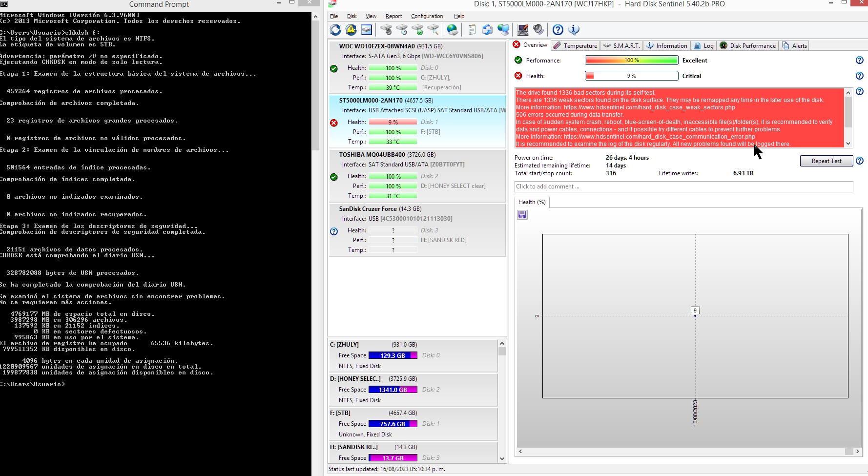Viewport: 868px width, 476px height.
Task: Open the text report notepad icon
Action: 472,30
